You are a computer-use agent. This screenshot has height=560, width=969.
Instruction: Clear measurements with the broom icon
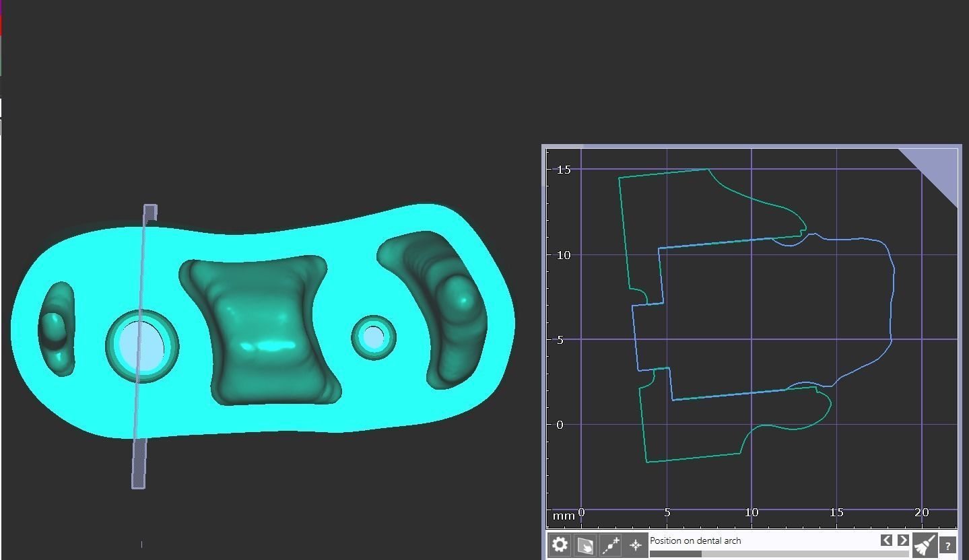(x=926, y=545)
